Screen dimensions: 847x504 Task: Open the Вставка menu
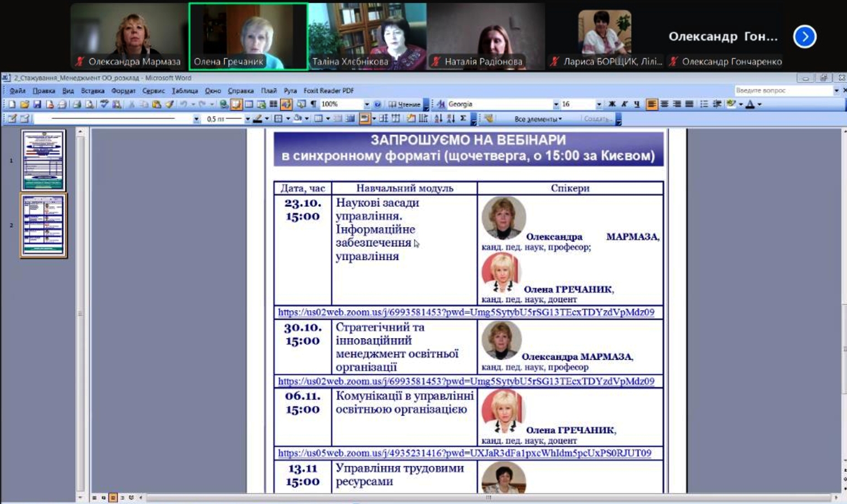point(93,91)
